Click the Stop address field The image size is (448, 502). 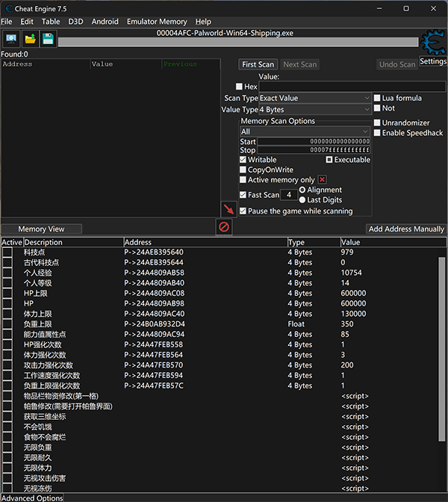[x=314, y=150]
